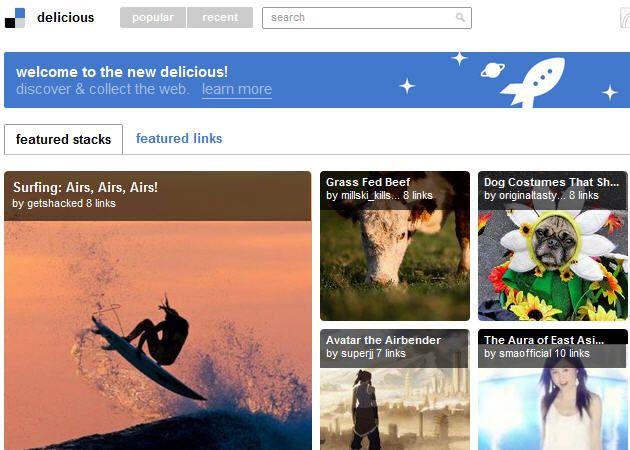Open the Avatar the Airbender stack title
This screenshot has height=450, width=630.
click(x=383, y=340)
